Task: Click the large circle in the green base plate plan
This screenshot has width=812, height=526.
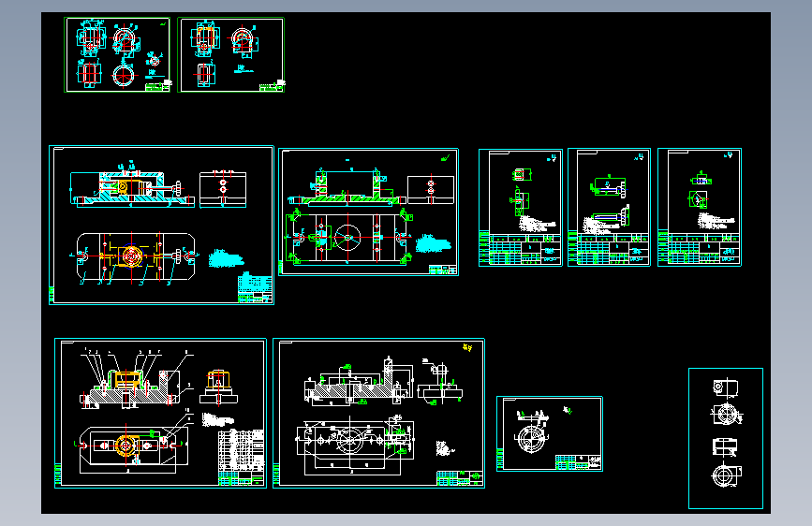Action: coord(347,238)
